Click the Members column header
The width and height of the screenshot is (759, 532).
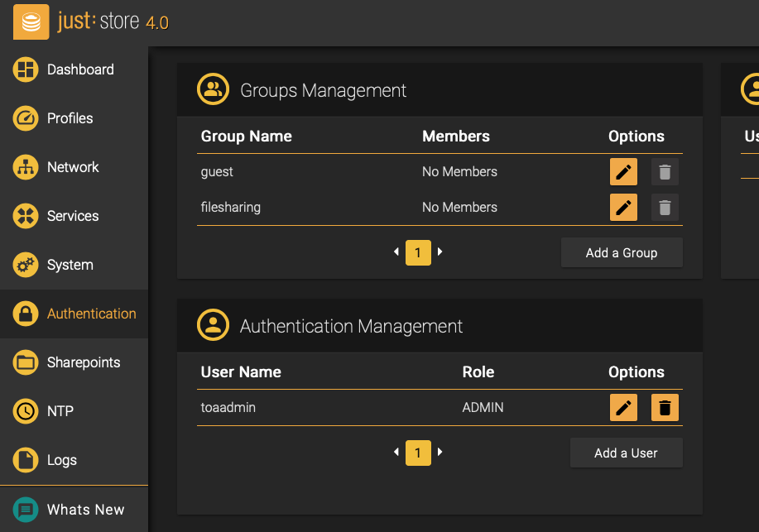(x=455, y=137)
